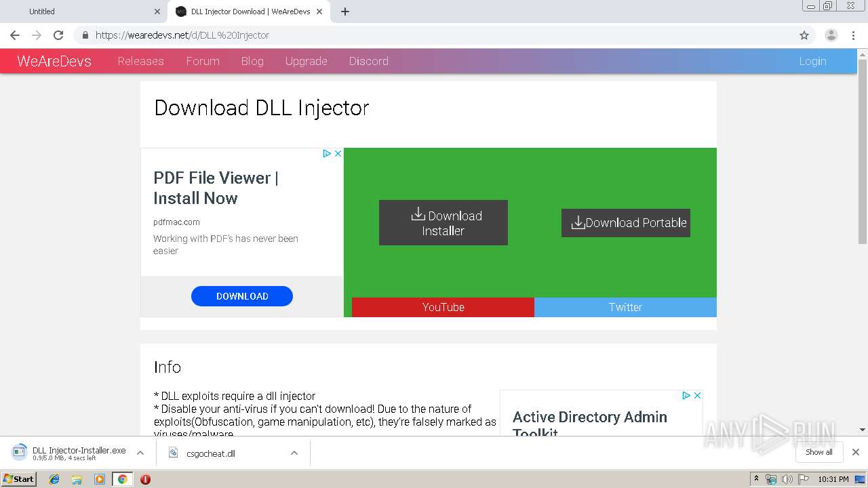Expand options for DLL Injector-Installer.exe download

(140, 453)
